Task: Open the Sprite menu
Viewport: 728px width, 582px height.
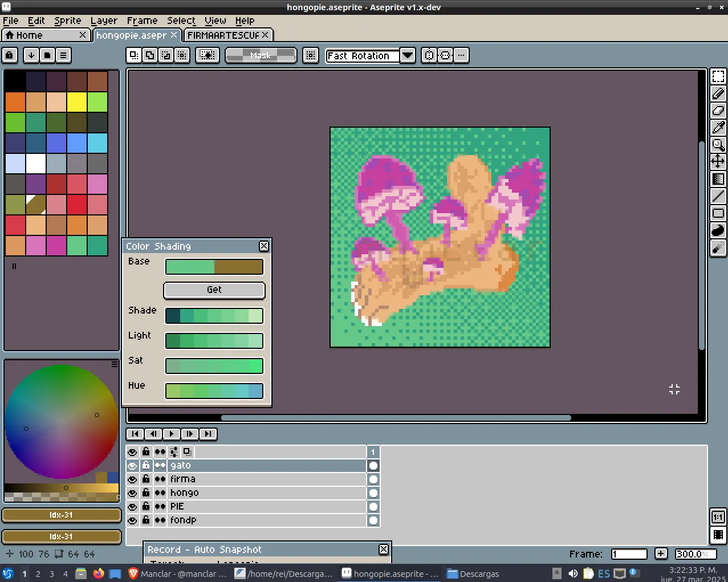Action: point(67,21)
